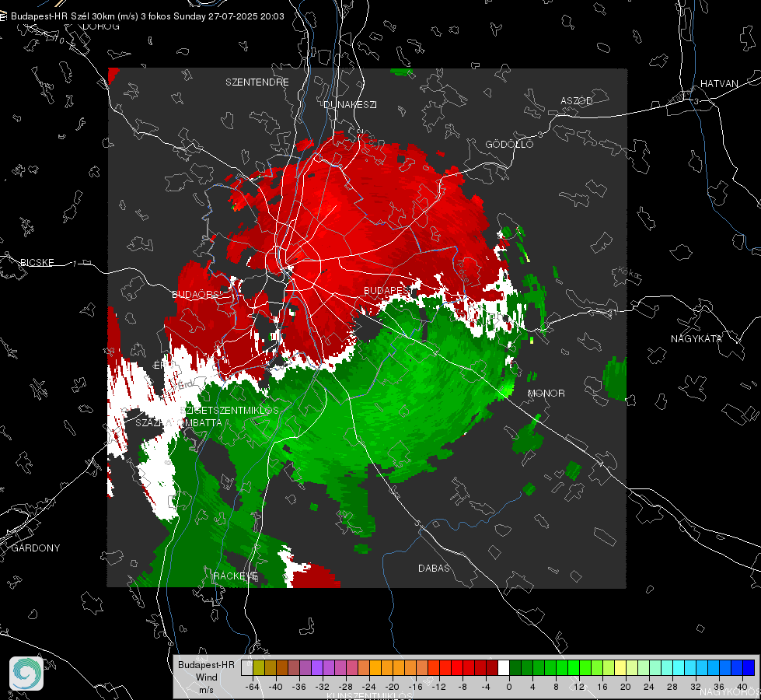The height and width of the screenshot is (700, 761).
Task: Click the BUDAÖRS town label
Action: coord(195,294)
